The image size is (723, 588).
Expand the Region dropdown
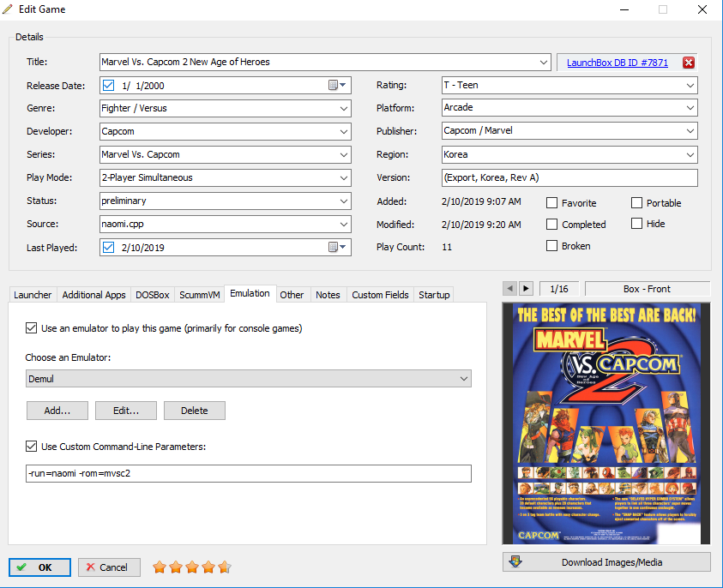(x=690, y=154)
